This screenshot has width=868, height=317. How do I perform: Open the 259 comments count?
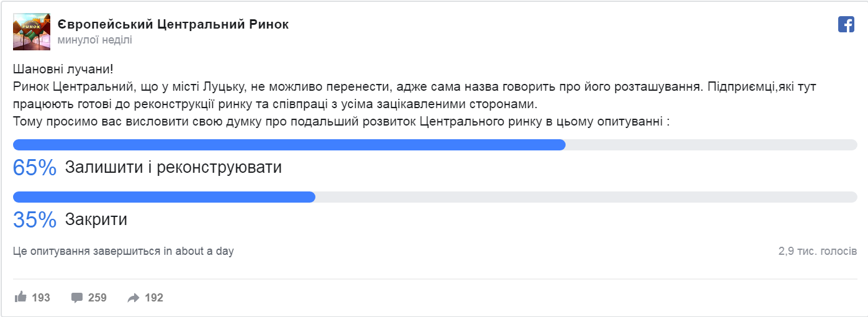pos(97,298)
